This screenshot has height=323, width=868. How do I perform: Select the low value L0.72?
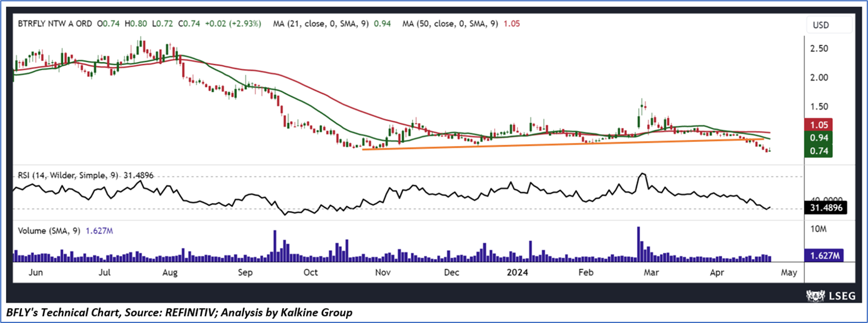163,24
